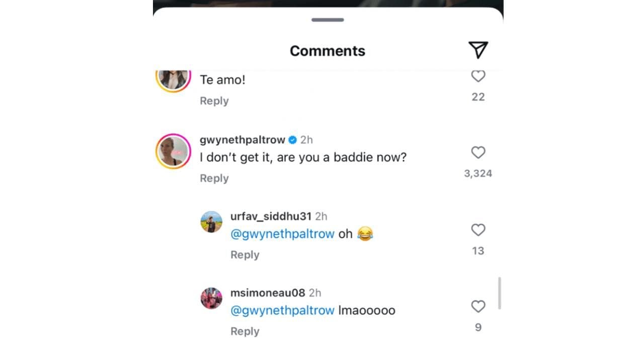Open msimoneau08's profile picture

211,298
